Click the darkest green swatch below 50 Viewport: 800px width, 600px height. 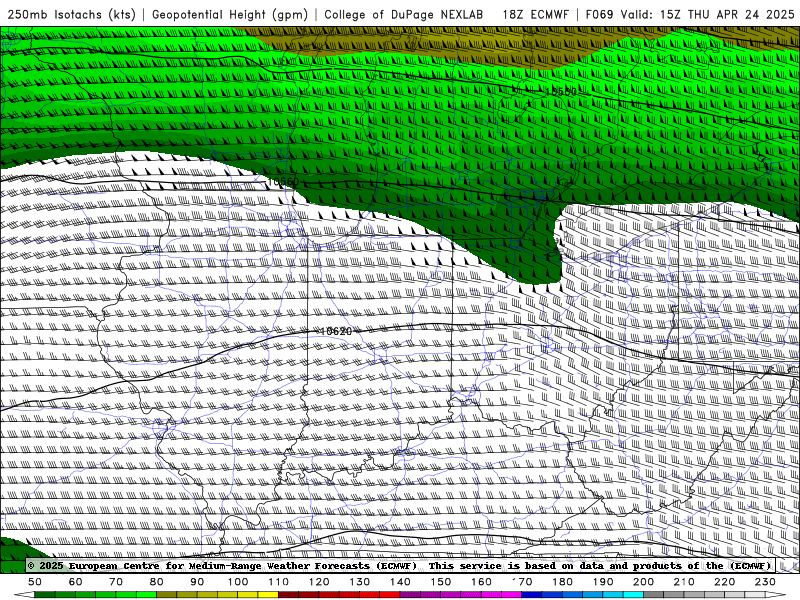[x=44, y=594]
